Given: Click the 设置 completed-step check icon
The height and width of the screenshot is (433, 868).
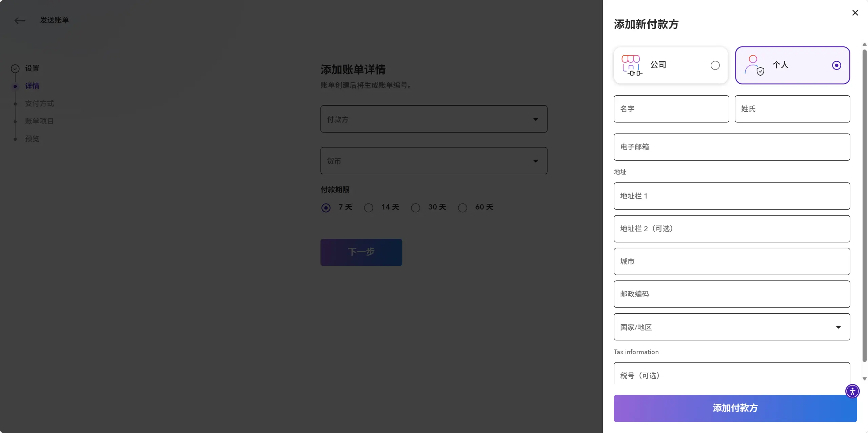Looking at the screenshot, I should point(15,69).
